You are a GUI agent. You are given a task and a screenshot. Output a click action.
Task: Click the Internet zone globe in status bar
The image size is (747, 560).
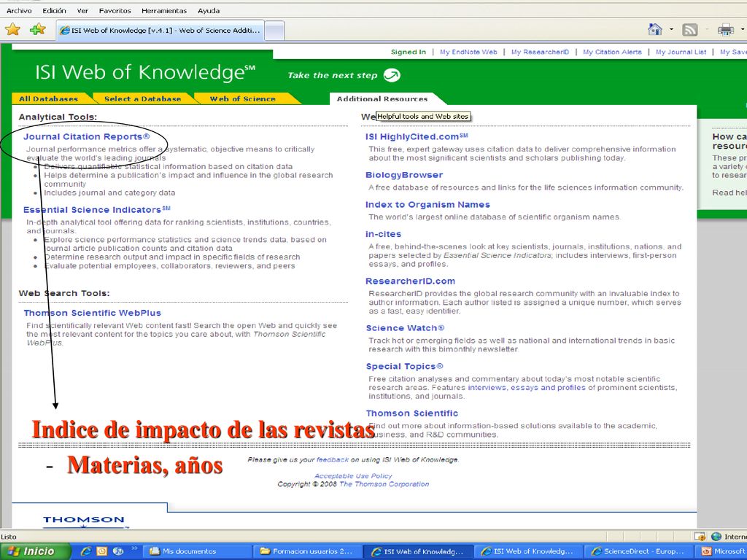(716, 536)
